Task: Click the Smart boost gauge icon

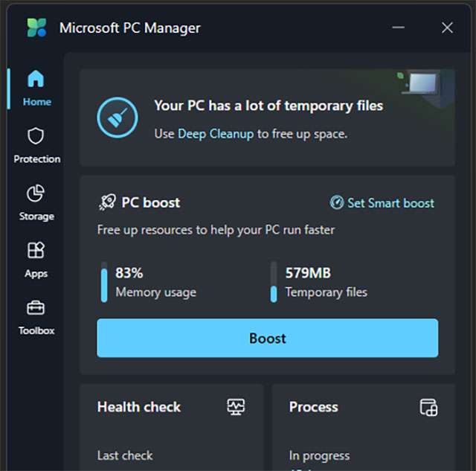Action: coord(337,202)
